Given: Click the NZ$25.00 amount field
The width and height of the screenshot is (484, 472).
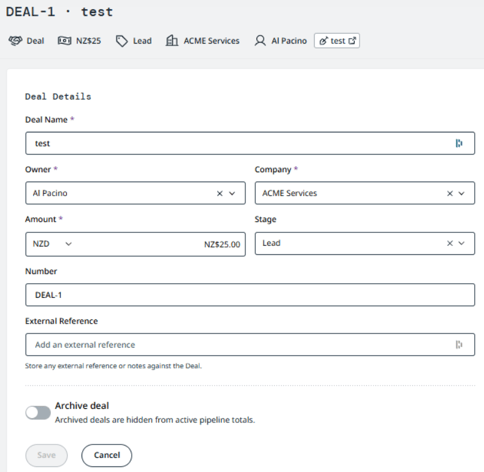Looking at the screenshot, I should [160, 244].
